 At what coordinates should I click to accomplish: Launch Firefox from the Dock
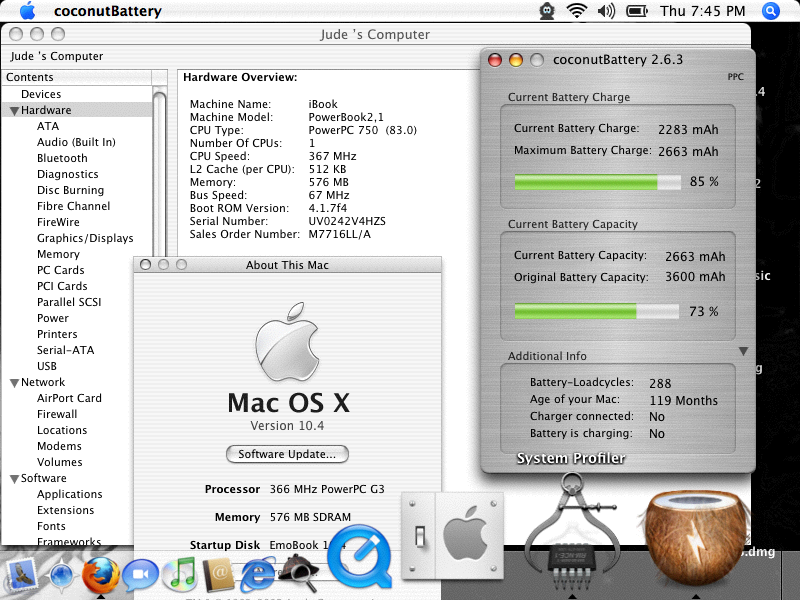[101, 576]
